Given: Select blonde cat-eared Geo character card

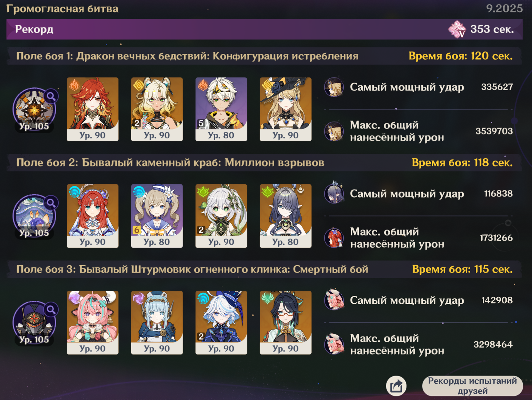Looking at the screenshot, I should 157,109.
